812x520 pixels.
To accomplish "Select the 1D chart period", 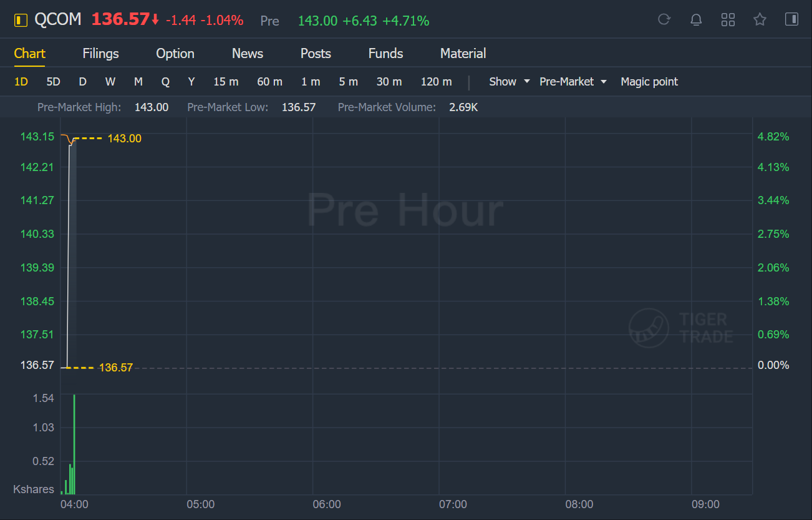I will point(21,82).
